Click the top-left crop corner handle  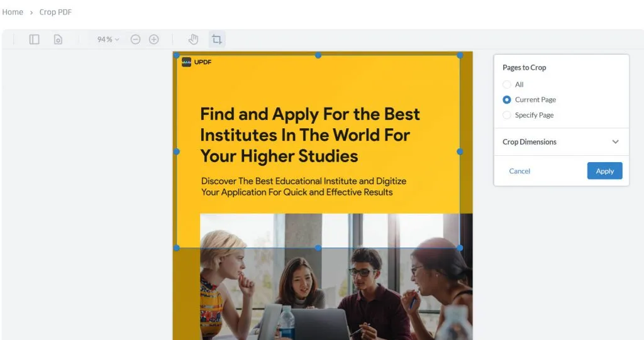coord(177,55)
